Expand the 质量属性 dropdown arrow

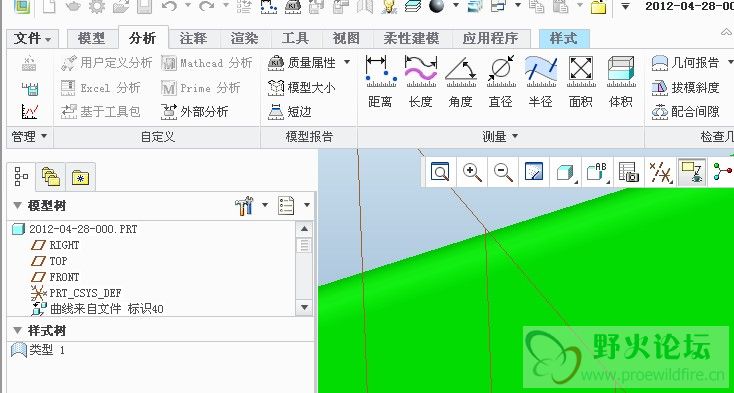pos(347,62)
